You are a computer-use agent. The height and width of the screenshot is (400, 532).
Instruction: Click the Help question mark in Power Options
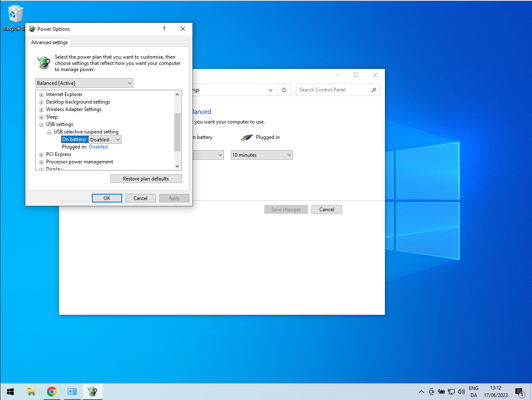pos(164,29)
